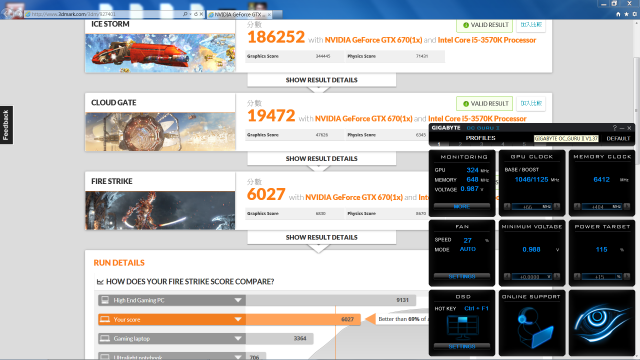The image size is (640, 360).
Task: Stop loading via address bar X
Action: tap(201, 14)
